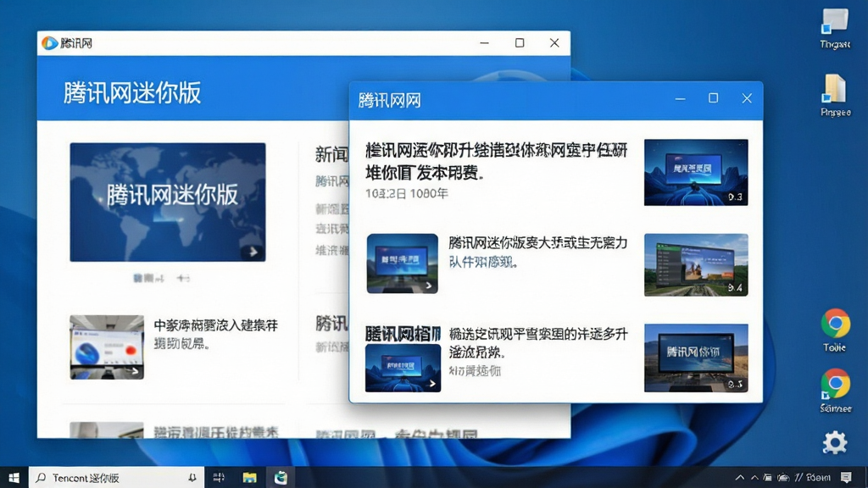Screen dimensions: 868x488
Task: Launch the Chrome icon labeled Toilie
Action: 835,330
